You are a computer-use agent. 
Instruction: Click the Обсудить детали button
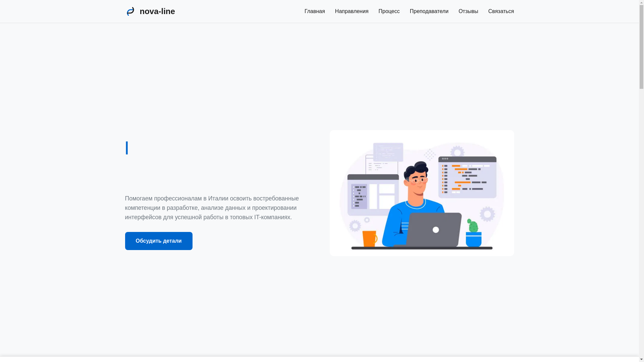click(159, 241)
